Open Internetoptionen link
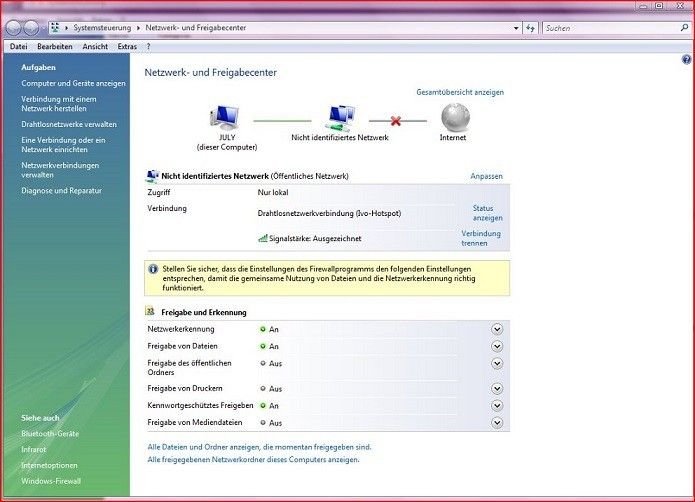Screen dimensions: 695x502 (49, 465)
